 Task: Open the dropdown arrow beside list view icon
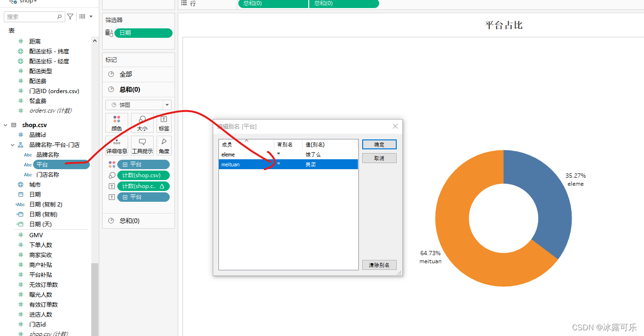point(91,17)
